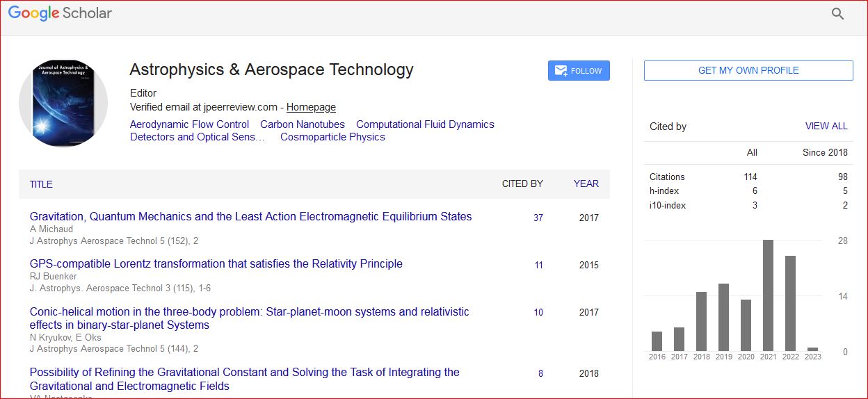The height and width of the screenshot is (399, 868).
Task: Click citation count 11 for Buenker paper
Action: point(538,265)
